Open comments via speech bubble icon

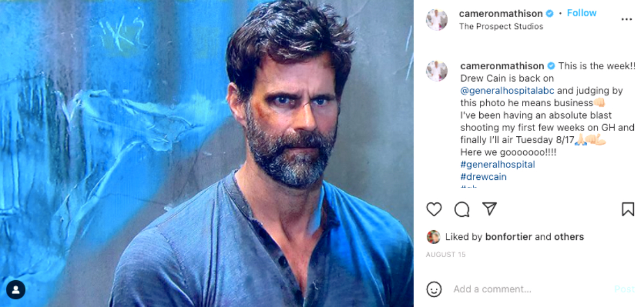click(462, 209)
